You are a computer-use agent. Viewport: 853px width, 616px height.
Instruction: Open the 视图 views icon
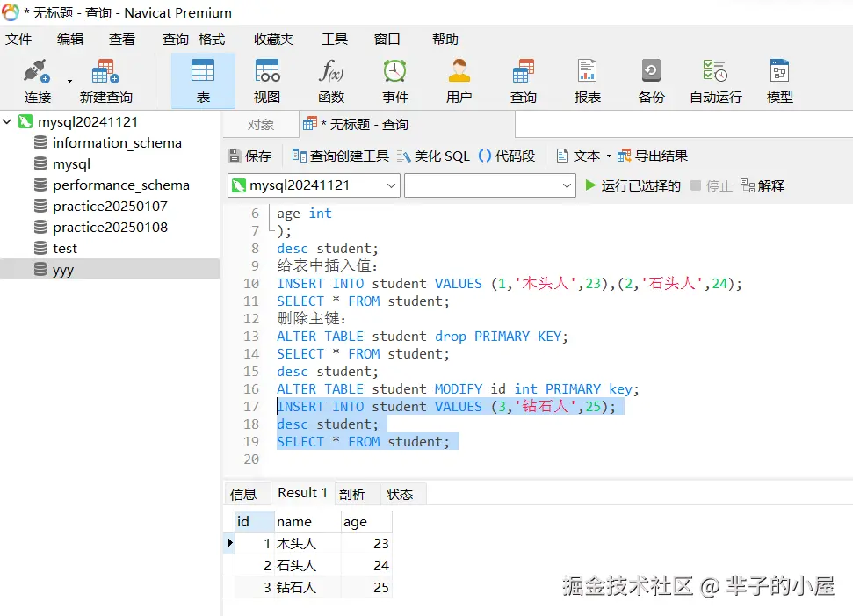[267, 81]
